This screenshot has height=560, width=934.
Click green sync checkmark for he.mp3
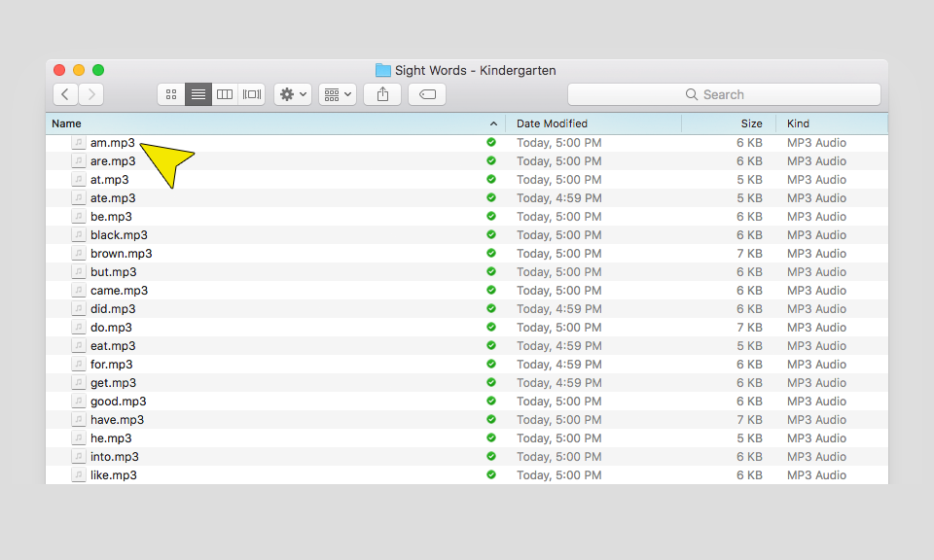point(490,437)
